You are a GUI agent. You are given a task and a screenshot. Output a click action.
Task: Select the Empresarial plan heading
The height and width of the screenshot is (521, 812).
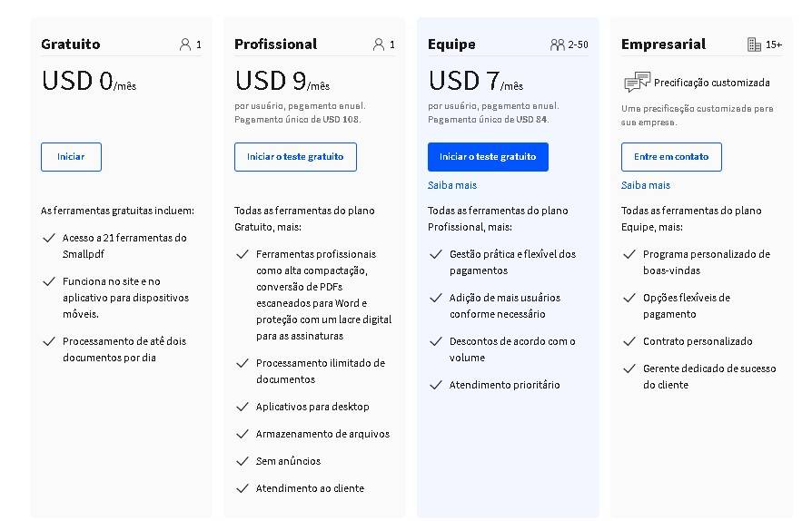tap(663, 44)
